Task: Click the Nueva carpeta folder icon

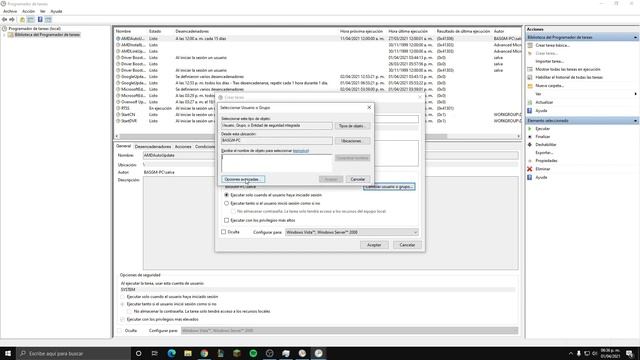Action: click(x=530, y=86)
